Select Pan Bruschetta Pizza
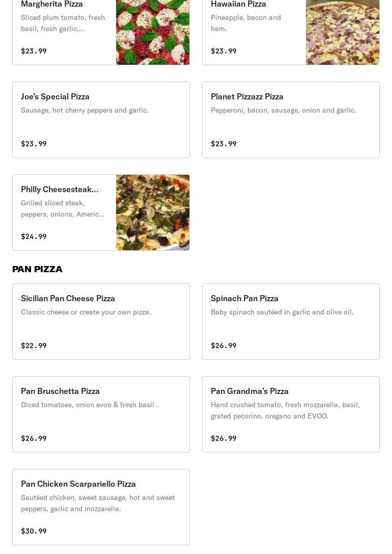392x554 pixels. click(x=60, y=391)
